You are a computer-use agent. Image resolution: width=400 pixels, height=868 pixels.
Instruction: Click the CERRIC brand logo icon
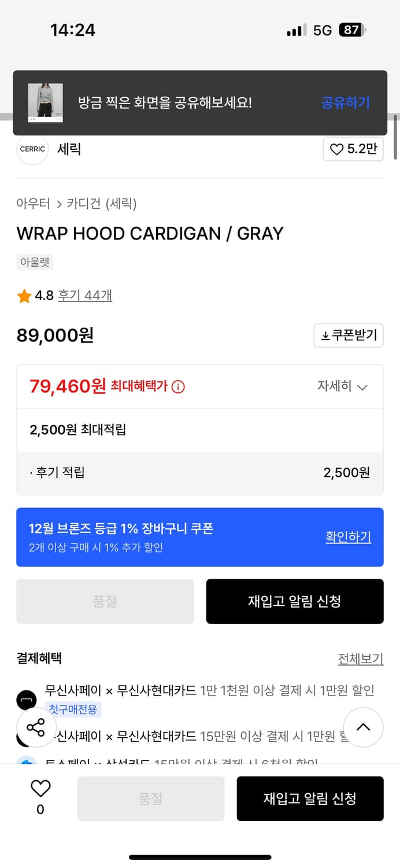32,149
